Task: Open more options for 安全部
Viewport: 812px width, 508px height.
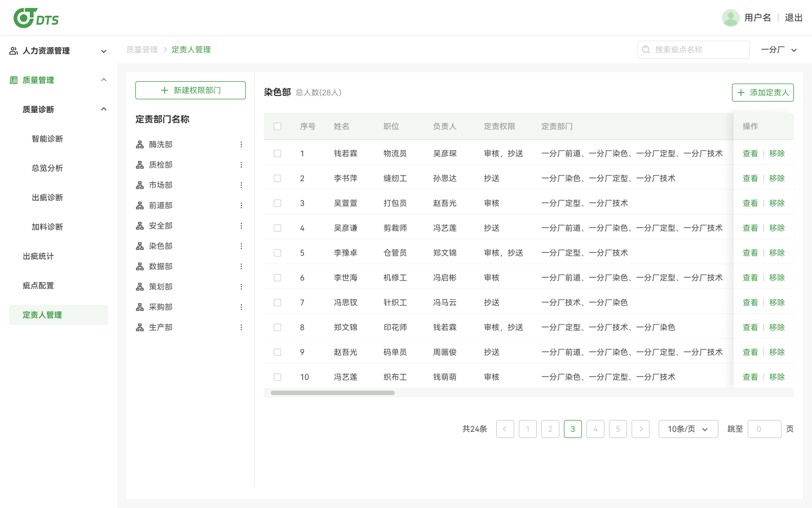Action: coord(241,226)
